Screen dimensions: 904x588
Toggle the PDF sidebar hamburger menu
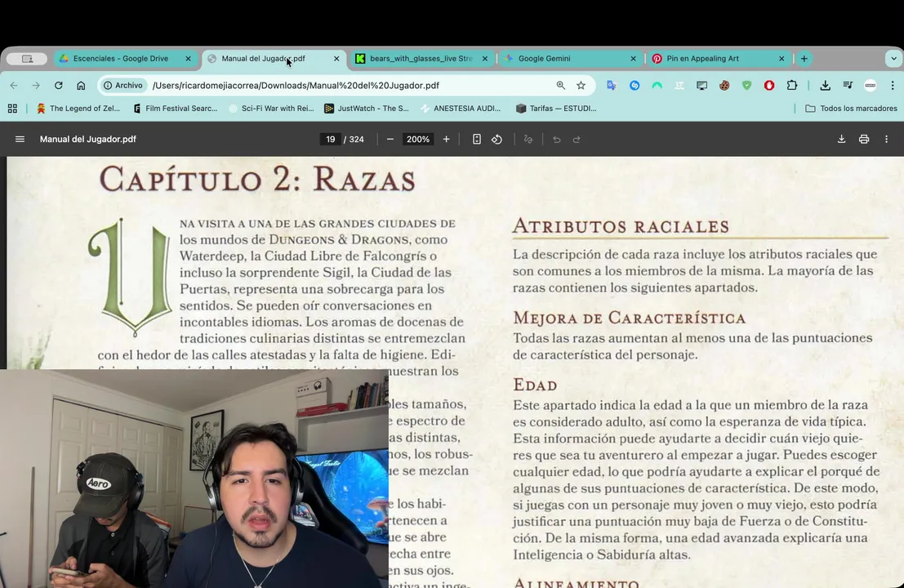pyautogui.click(x=20, y=139)
